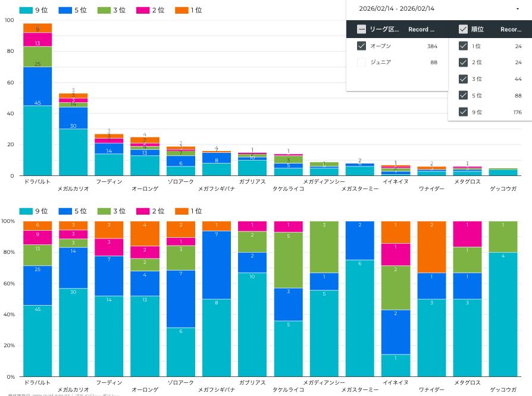
Task: Uncheck the 1位 filter checkbox
Action: click(x=463, y=46)
